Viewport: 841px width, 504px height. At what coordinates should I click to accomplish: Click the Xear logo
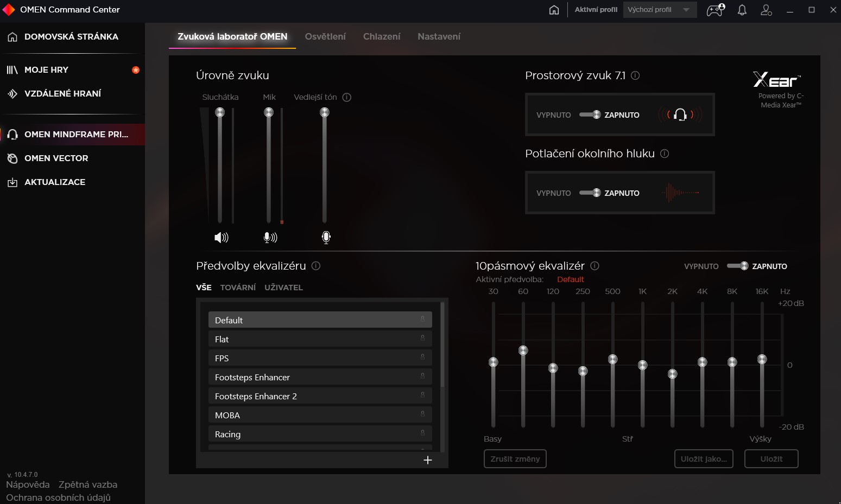[776, 80]
